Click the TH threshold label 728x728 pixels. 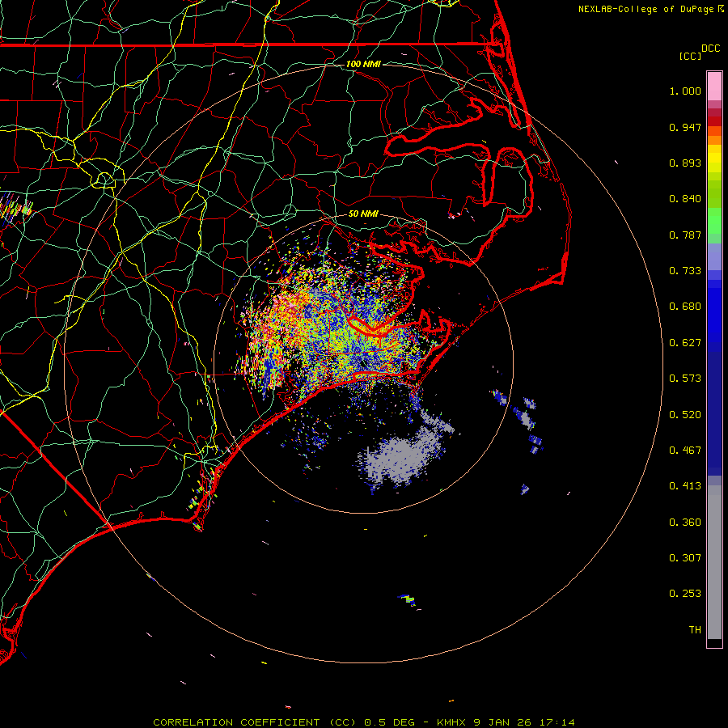[695, 630]
